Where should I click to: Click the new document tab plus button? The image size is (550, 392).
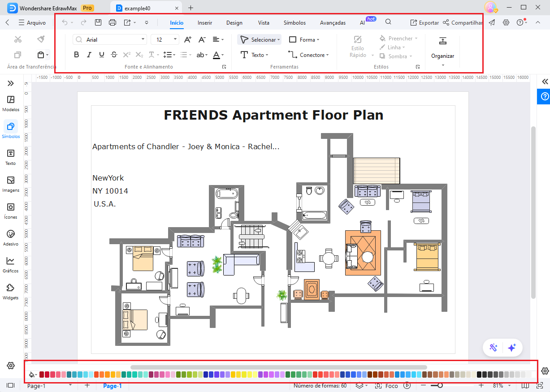tap(191, 8)
